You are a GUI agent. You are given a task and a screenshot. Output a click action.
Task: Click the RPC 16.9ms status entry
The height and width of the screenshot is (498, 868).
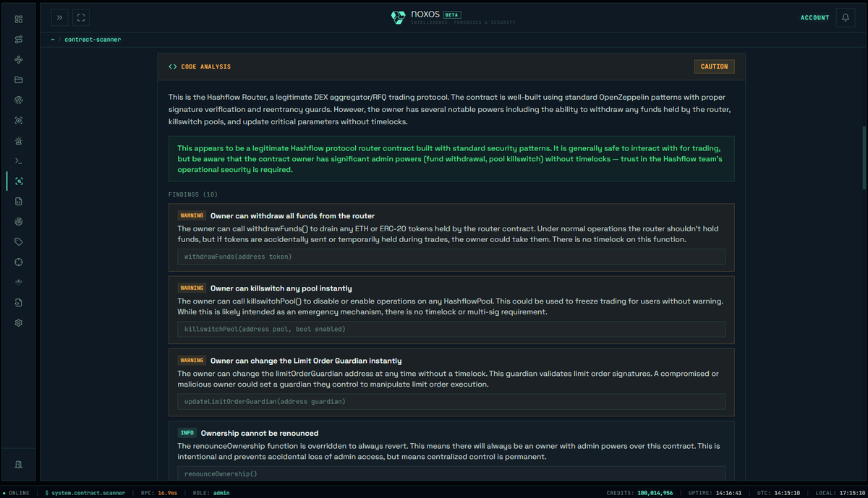pos(158,493)
